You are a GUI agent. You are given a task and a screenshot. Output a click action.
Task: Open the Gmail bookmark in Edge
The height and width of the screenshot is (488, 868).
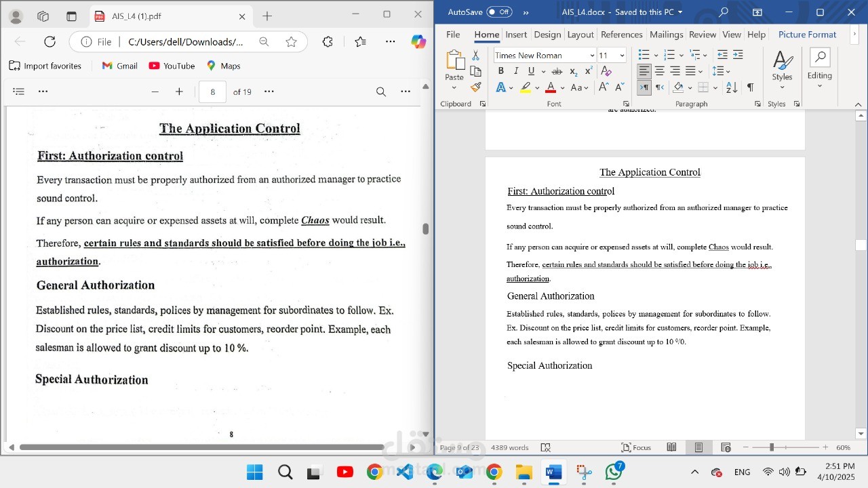[x=119, y=66]
